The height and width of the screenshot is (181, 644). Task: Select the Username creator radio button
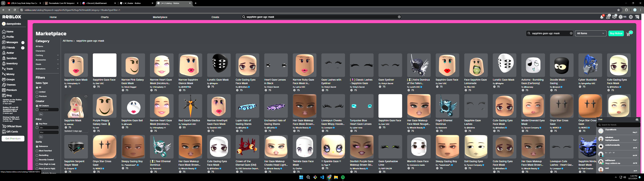click(x=37, y=110)
